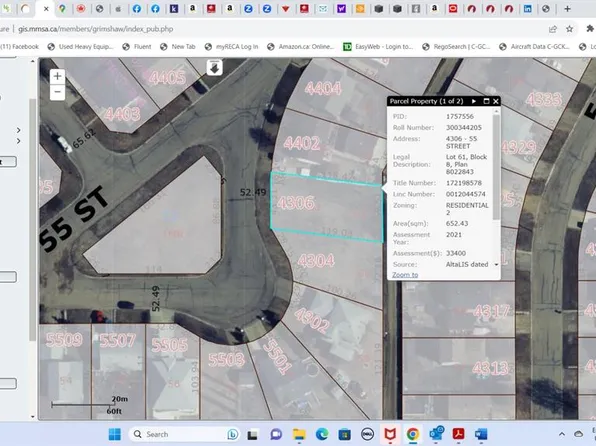Open McAfee from the taskbar
Image resolution: width=596 pixels, height=446 pixels.
click(390, 434)
